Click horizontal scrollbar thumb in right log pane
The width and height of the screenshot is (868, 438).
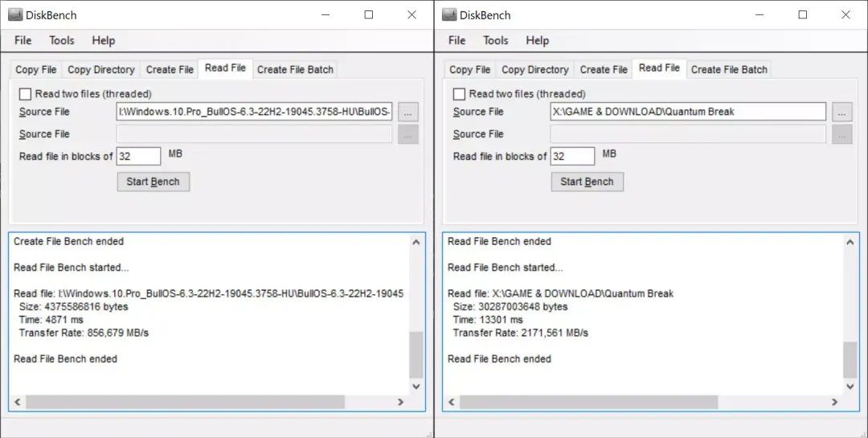pos(589,402)
